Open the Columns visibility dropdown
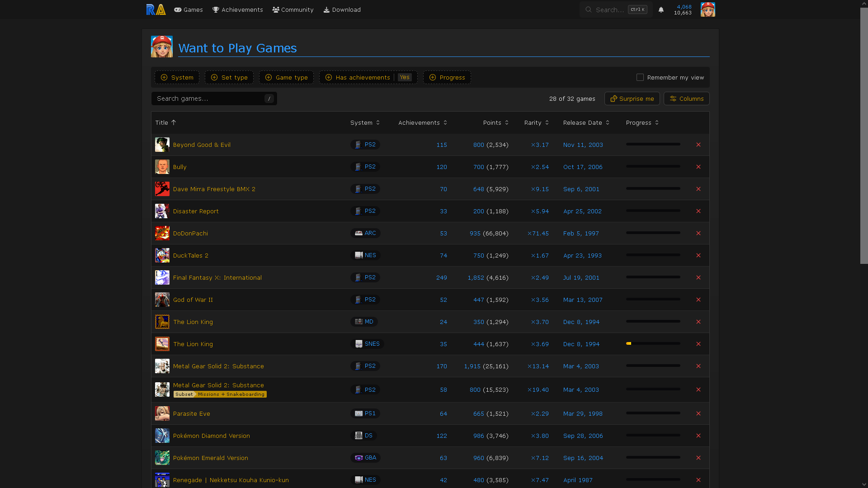 click(x=686, y=99)
